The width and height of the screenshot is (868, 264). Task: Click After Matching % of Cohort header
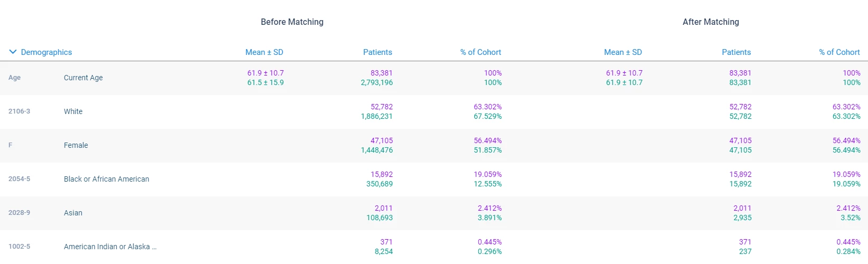[x=839, y=52]
